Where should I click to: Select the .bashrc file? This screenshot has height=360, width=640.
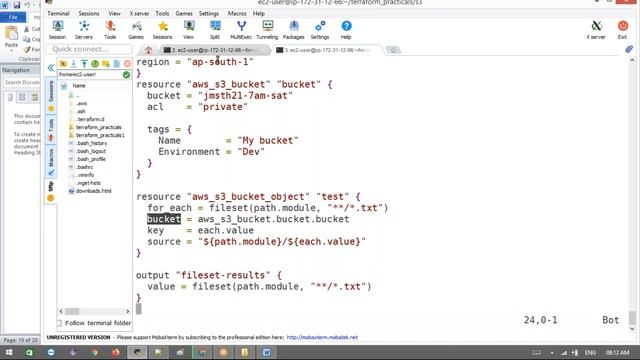tap(84, 167)
